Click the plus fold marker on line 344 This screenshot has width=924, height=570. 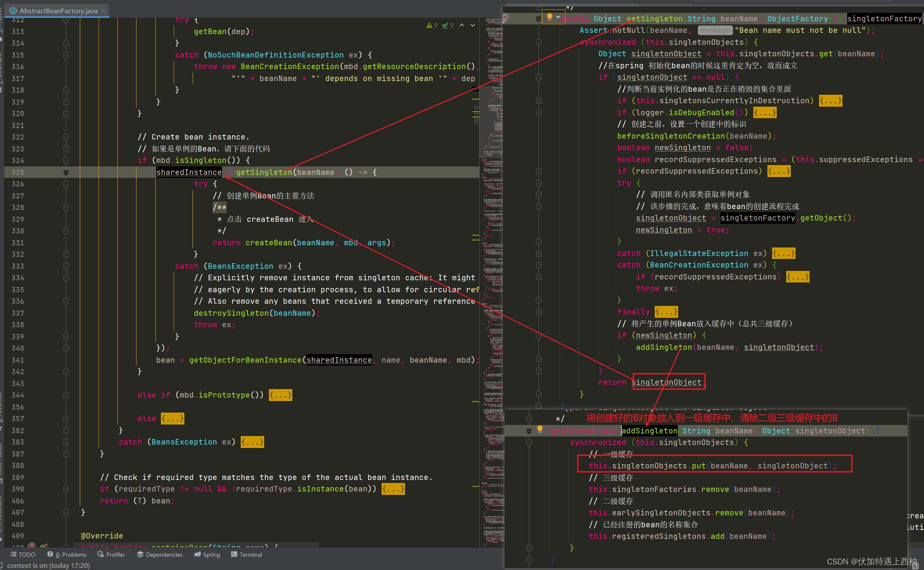[x=66, y=395]
